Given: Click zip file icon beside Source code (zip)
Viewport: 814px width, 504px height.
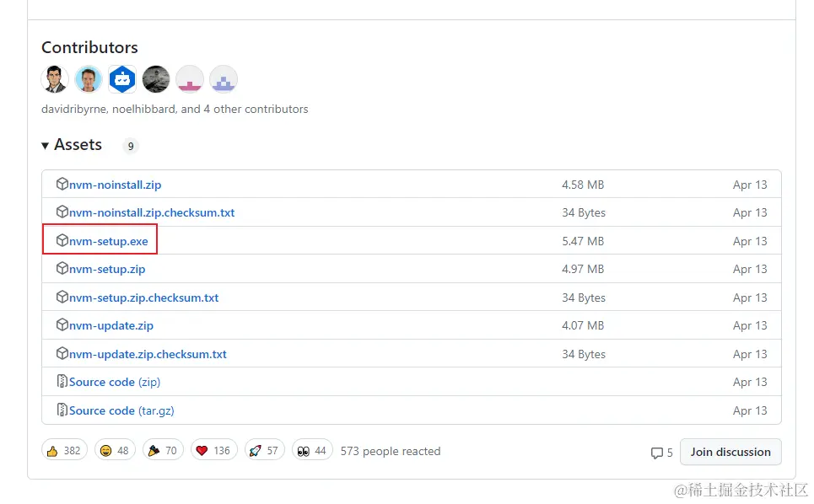Looking at the screenshot, I should (x=62, y=381).
